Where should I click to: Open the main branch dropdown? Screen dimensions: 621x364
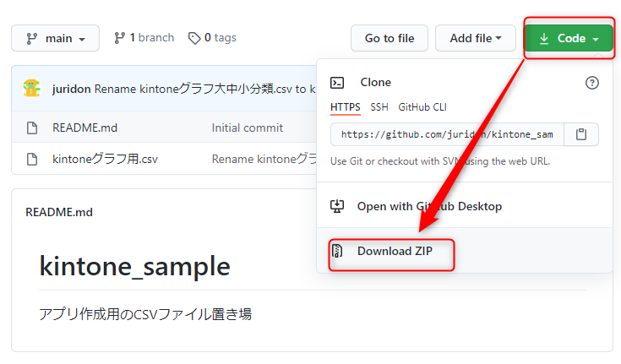click(56, 38)
